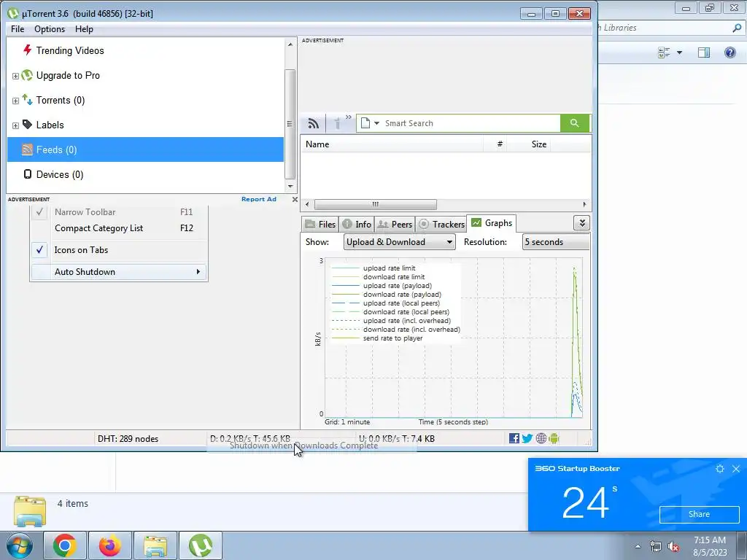Click the globe web icon in status bar
The height and width of the screenshot is (560, 747).
541,438
